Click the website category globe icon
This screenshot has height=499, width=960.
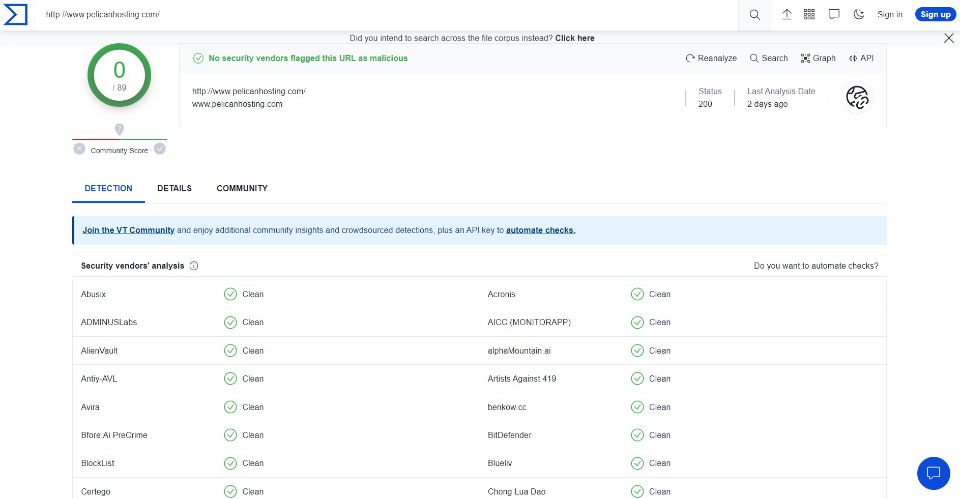tap(857, 97)
